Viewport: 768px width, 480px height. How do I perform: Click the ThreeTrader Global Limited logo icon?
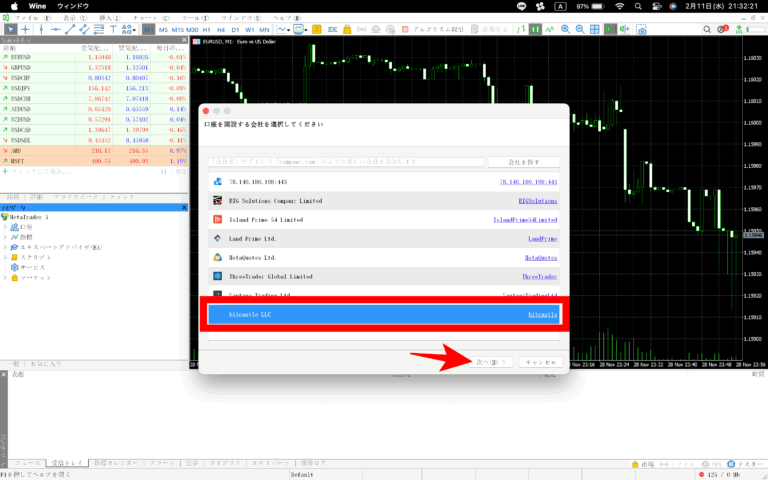click(x=216, y=276)
